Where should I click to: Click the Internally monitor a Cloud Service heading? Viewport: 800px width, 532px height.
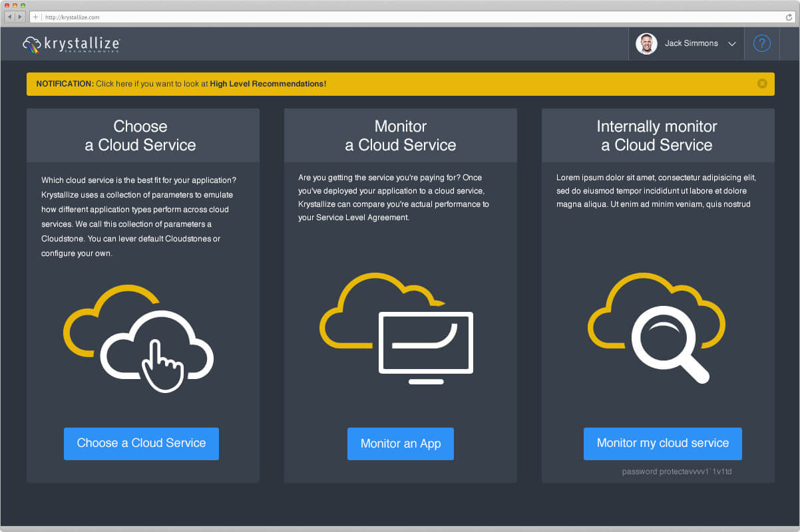pyautogui.click(x=657, y=136)
